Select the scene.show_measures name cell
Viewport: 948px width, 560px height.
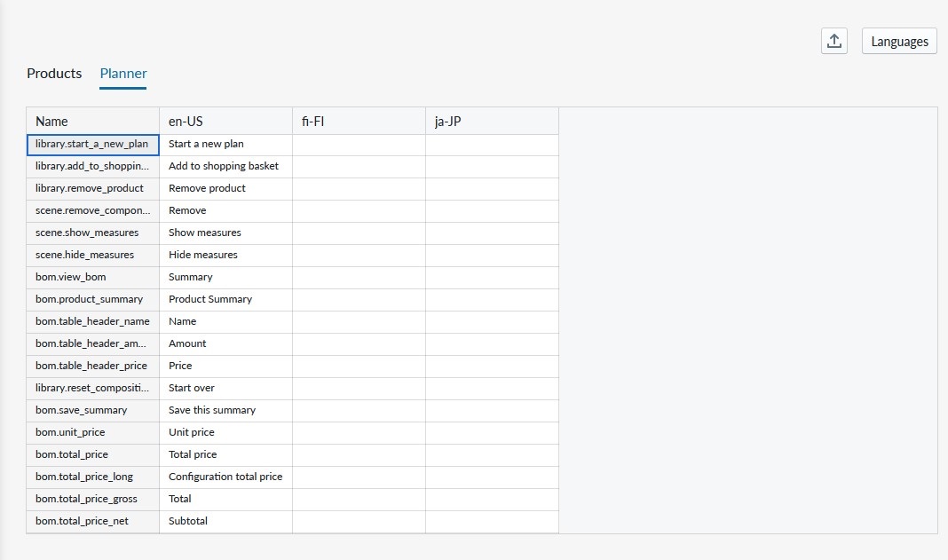point(93,233)
